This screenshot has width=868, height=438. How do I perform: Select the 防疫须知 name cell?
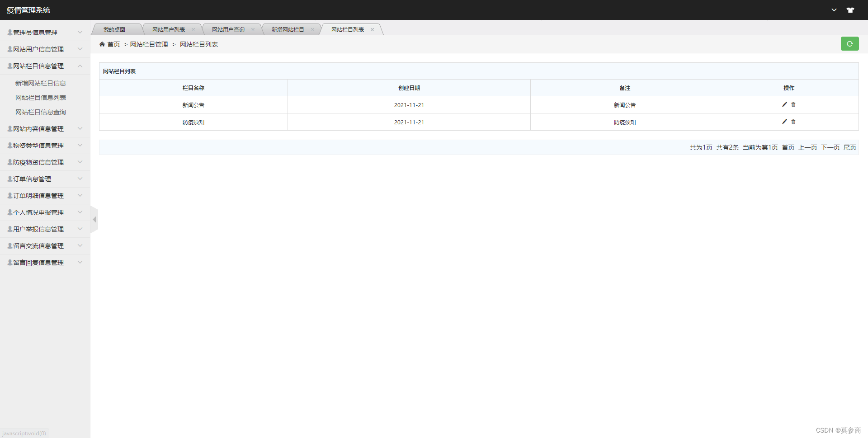pyautogui.click(x=193, y=122)
